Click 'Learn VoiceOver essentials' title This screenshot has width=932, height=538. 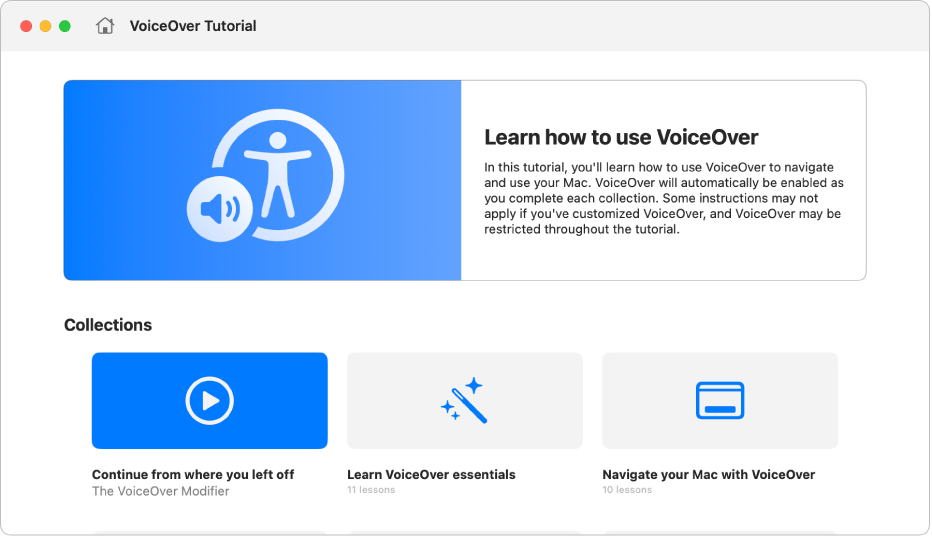[431, 474]
